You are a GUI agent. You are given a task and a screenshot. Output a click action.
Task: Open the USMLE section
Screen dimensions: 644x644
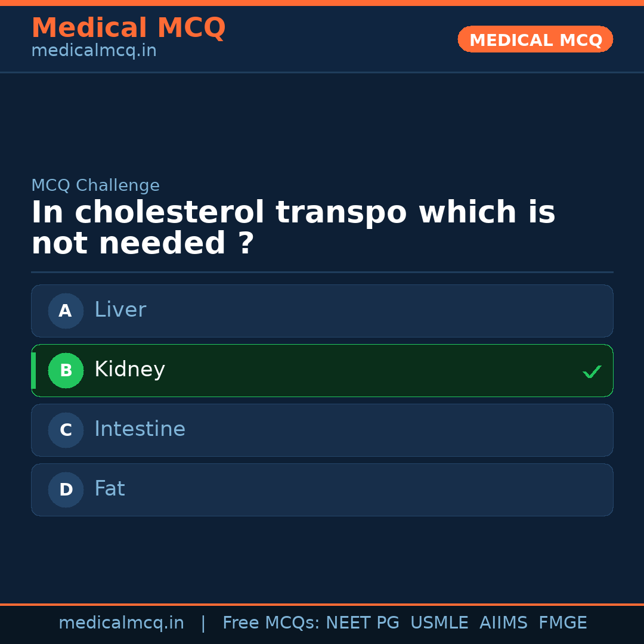439,622
